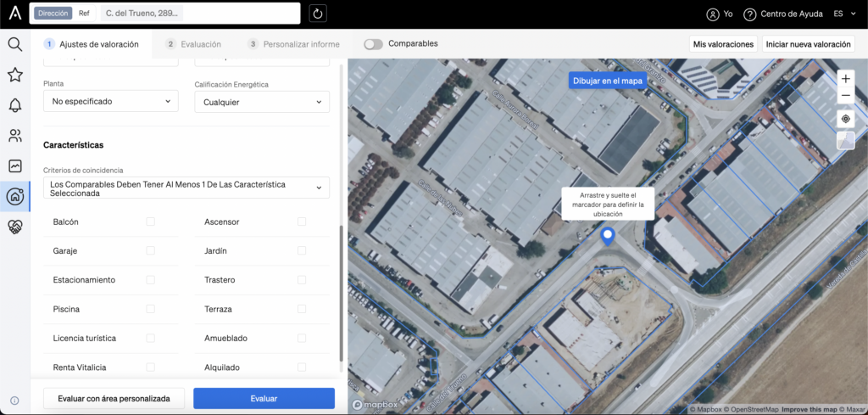Image resolution: width=868 pixels, height=415 pixels.
Task: Enable the Piscina feature checkbox
Action: click(x=151, y=309)
